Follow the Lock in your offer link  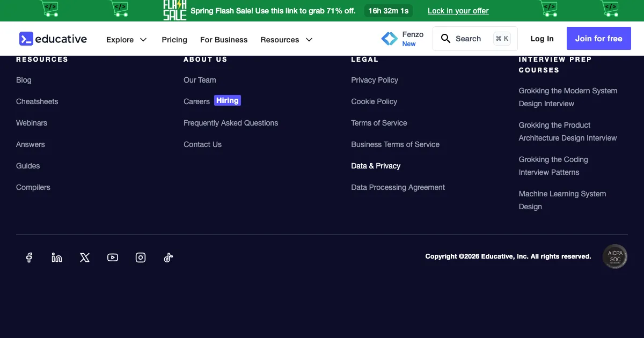click(x=458, y=11)
